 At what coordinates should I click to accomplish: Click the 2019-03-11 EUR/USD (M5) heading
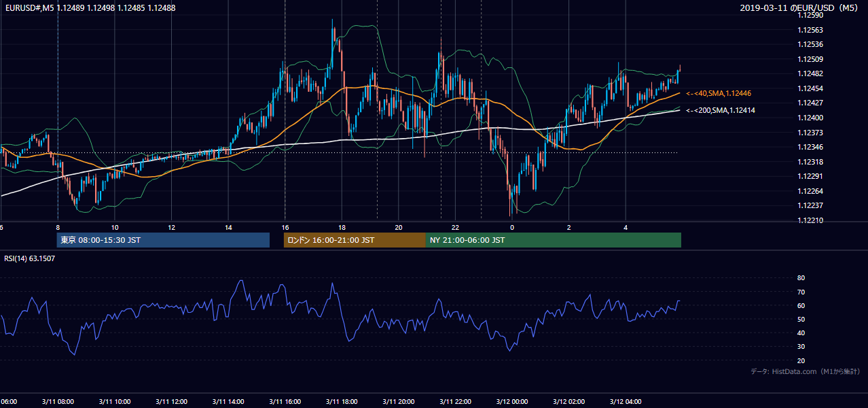coord(800,8)
